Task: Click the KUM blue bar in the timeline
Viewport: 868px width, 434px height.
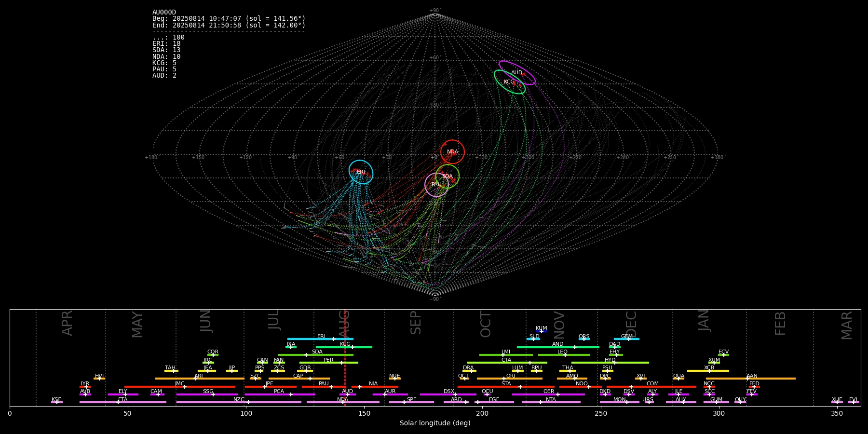Action: click(x=542, y=331)
